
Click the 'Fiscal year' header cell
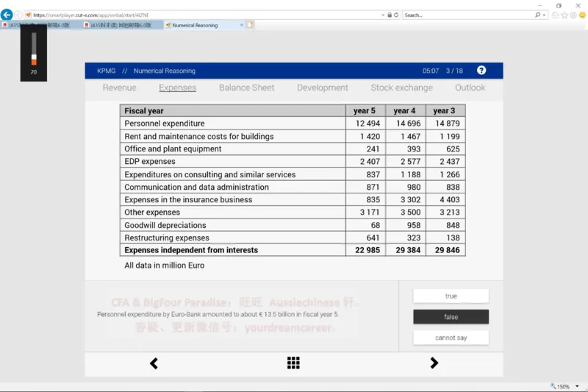(x=232, y=110)
